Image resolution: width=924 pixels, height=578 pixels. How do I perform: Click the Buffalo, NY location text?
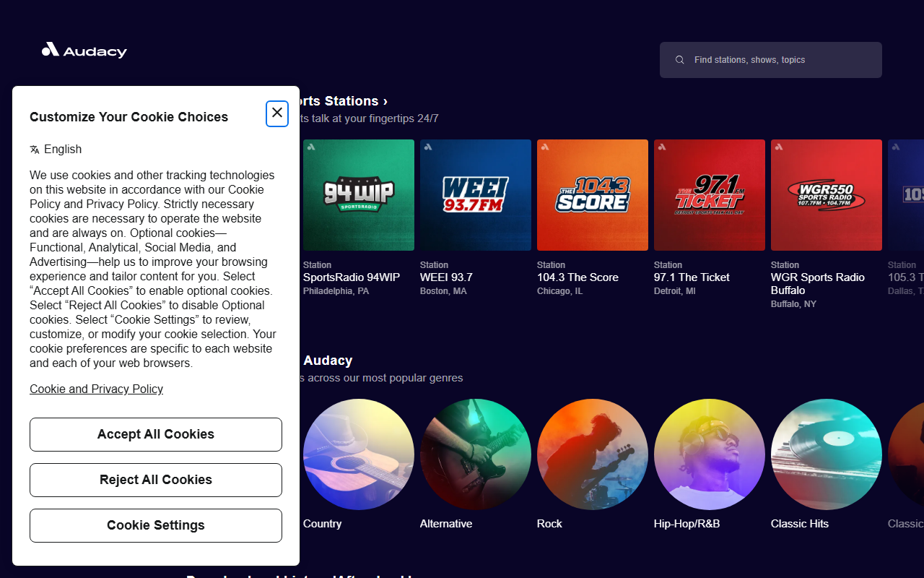pos(794,304)
